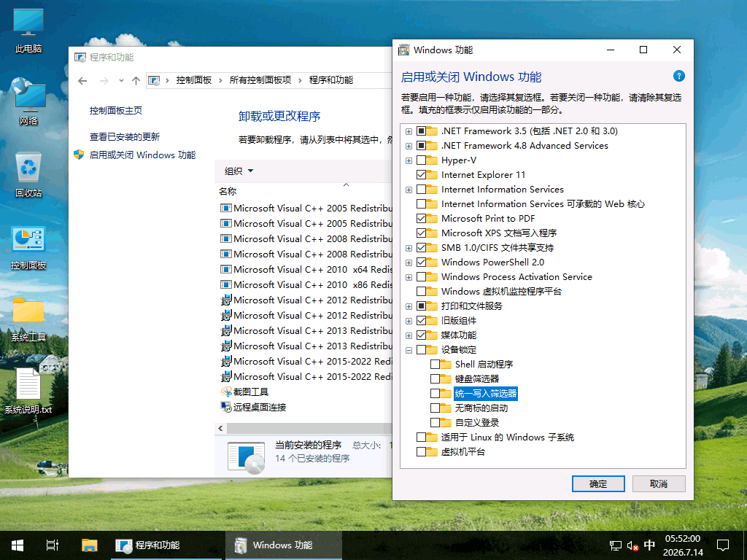Select the 系统工具 folder on desktop
This screenshot has width=747, height=560.
(28, 320)
